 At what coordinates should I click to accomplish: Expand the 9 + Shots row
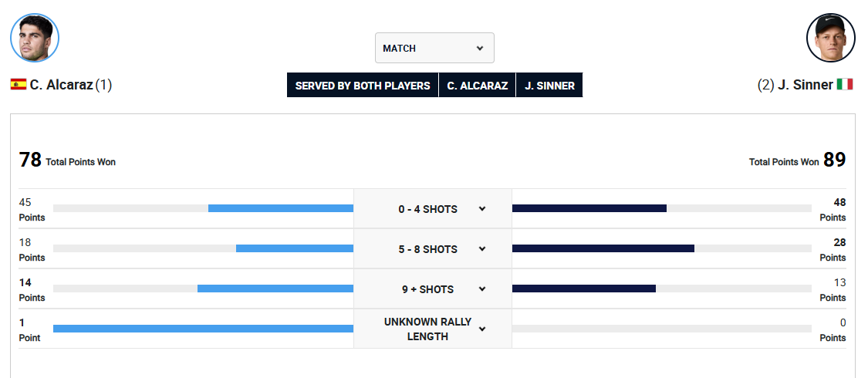coord(482,289)
